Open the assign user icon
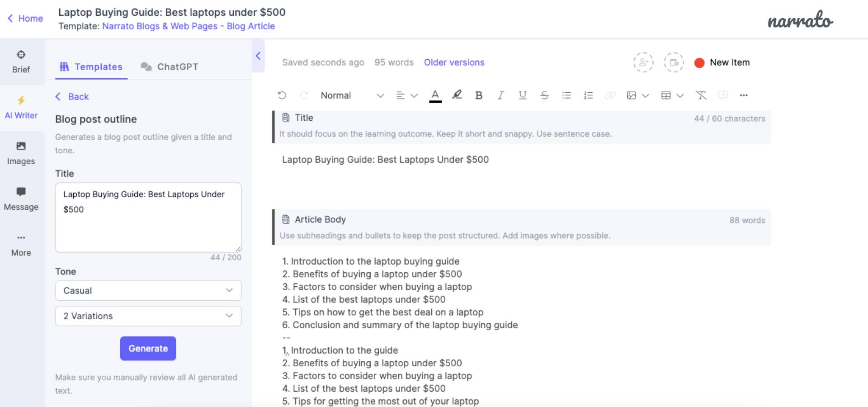 pyautogui.click(x=643, y=62)
